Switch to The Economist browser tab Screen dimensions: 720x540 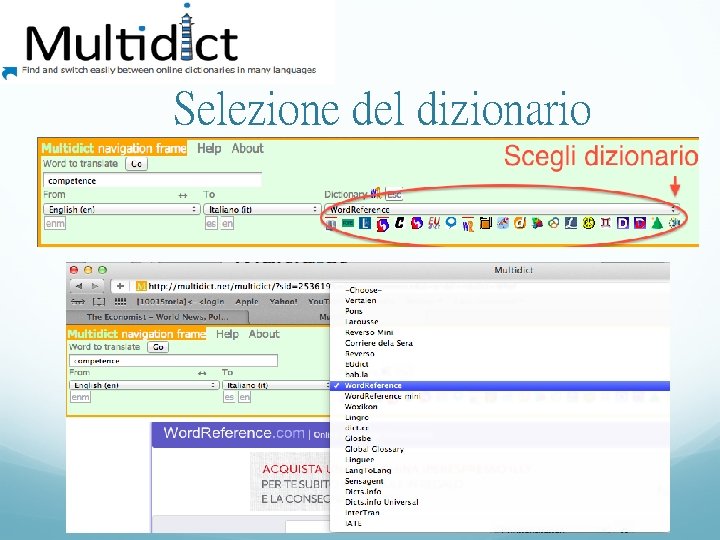click(x=158, y=317)
